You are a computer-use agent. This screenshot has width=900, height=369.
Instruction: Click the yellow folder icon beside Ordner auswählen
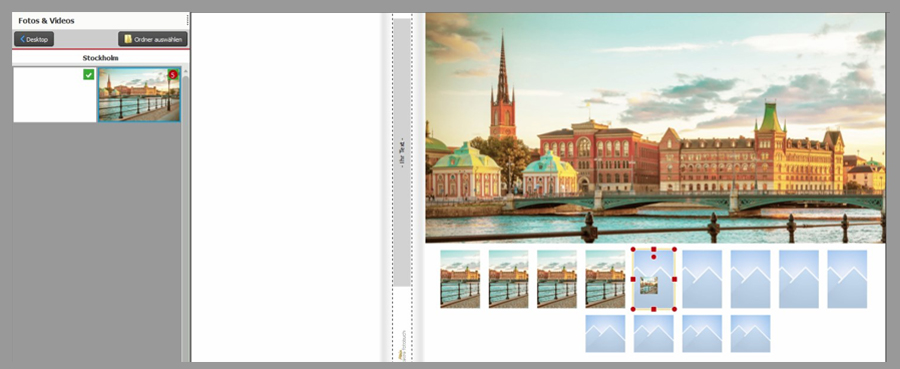click(x=128, y=39)
